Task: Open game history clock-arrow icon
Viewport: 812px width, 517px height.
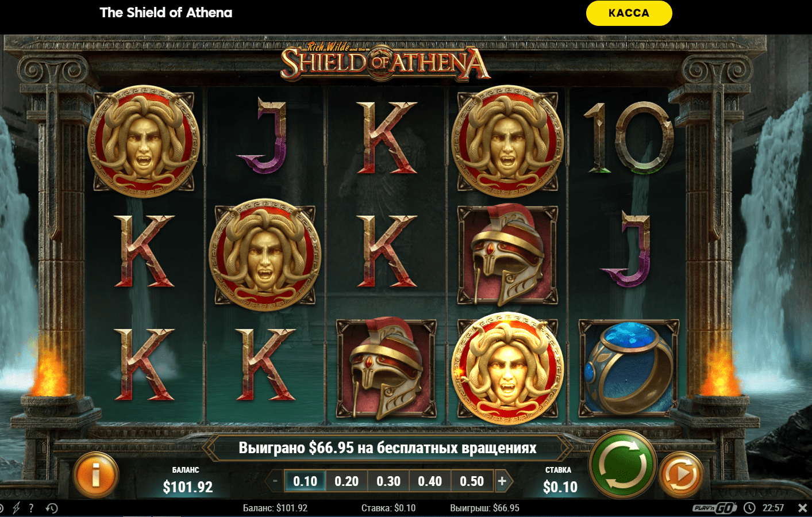Action: (x=52, y=508)
